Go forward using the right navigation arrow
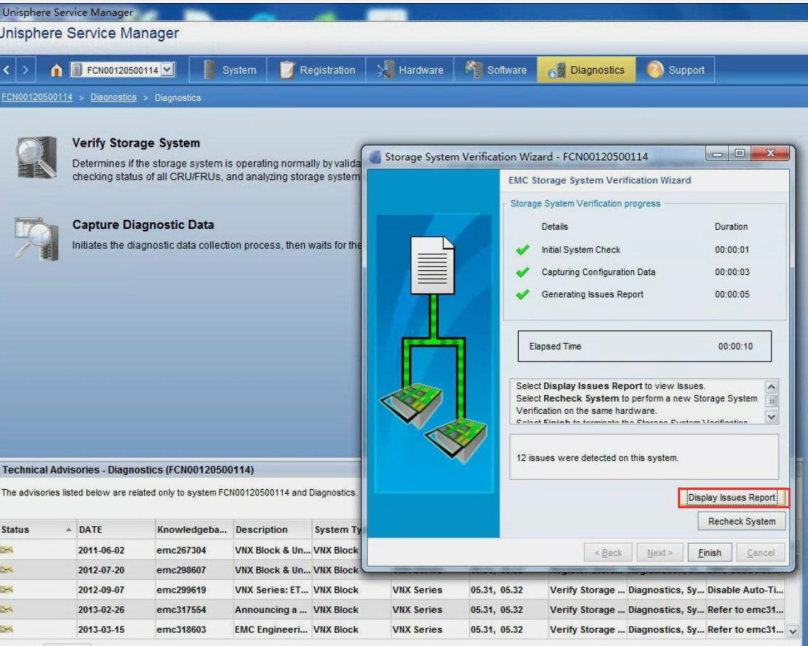This screenshot has height=646, width=808. coord(25,70)
